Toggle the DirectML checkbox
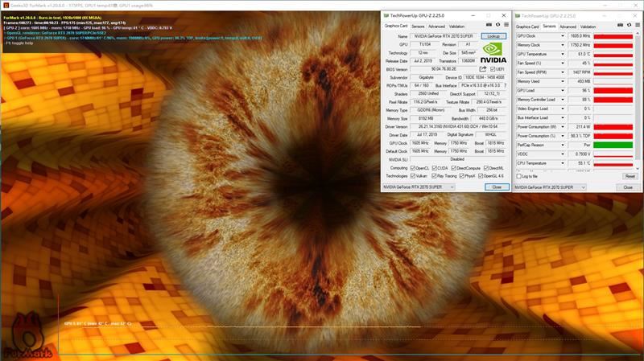This screenshot has height=361, width=644. 486,168
